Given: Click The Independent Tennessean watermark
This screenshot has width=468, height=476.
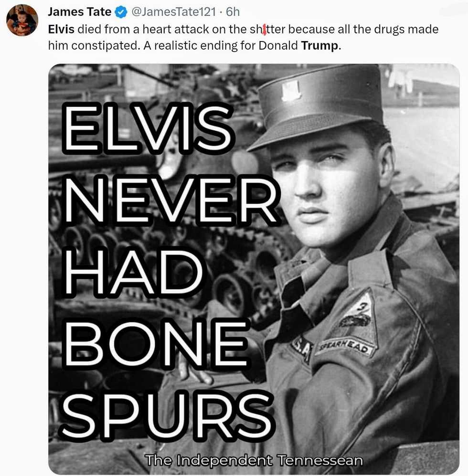Looking at the screenshot, I should [254, 460].
